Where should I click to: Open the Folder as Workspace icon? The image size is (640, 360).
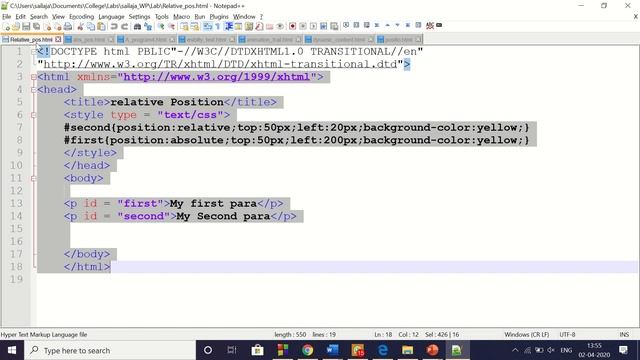coord(269,27)
